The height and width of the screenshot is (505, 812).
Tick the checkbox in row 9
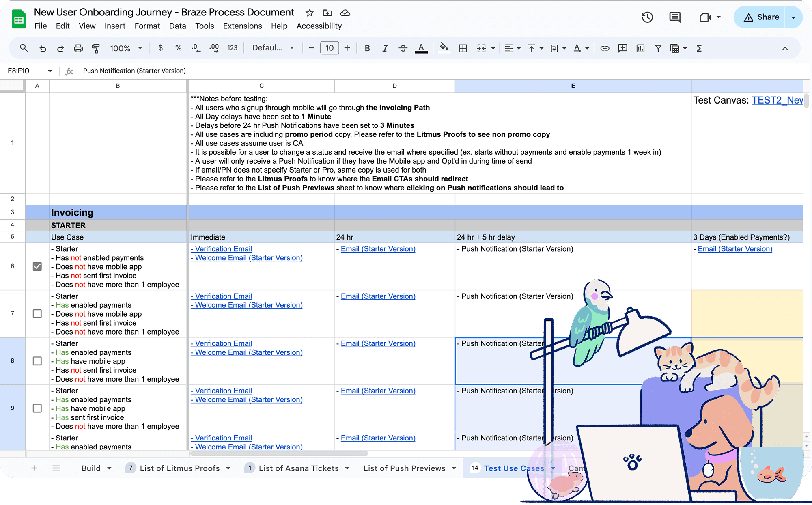pyautogui.click(x=37, y=408)
